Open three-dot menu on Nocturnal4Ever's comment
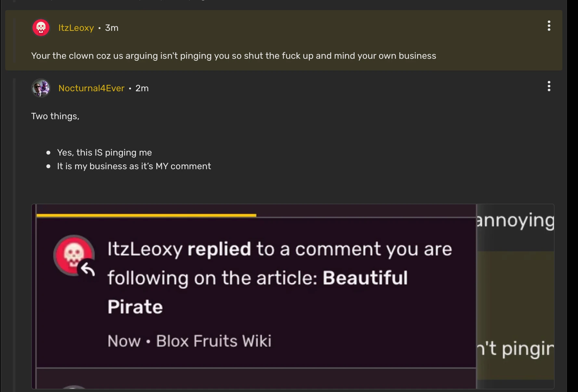 (549, 86)
